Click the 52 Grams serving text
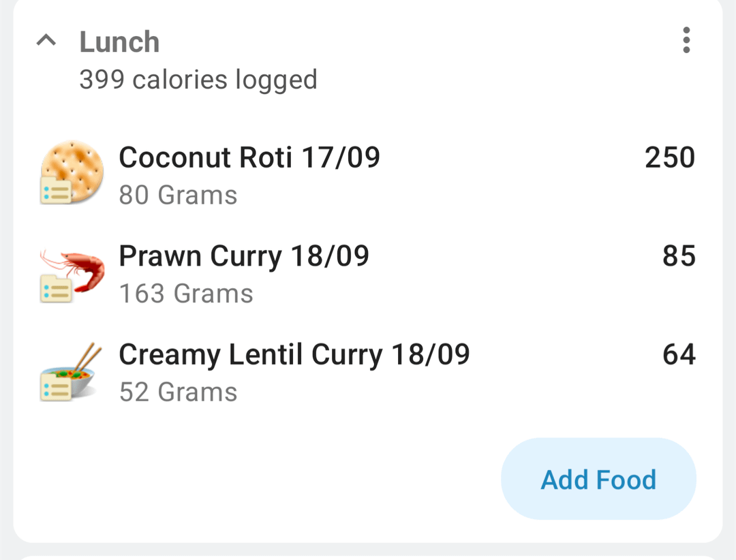The height and width of the screenshot is (560, 736). coord(178,393)
